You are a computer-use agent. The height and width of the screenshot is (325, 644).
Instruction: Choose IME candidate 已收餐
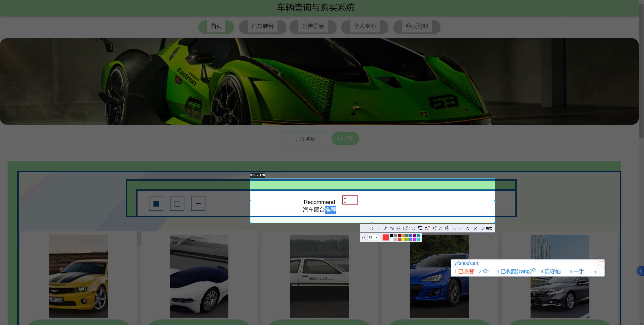pos(464,272)
